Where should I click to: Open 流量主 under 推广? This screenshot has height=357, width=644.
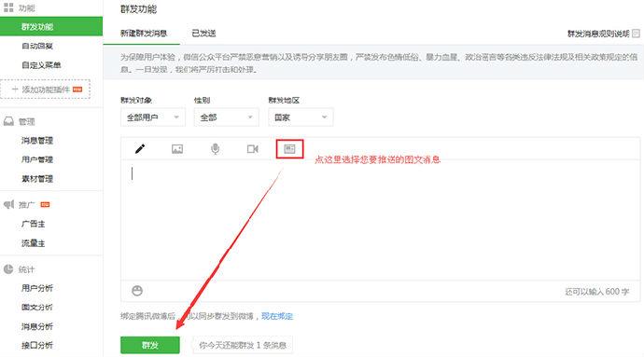coord(33,243)
